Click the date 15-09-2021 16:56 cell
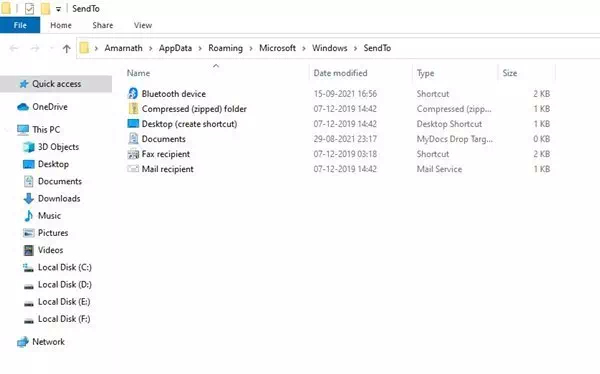This screenshot has height=374, width=600. tap(345, 93)
